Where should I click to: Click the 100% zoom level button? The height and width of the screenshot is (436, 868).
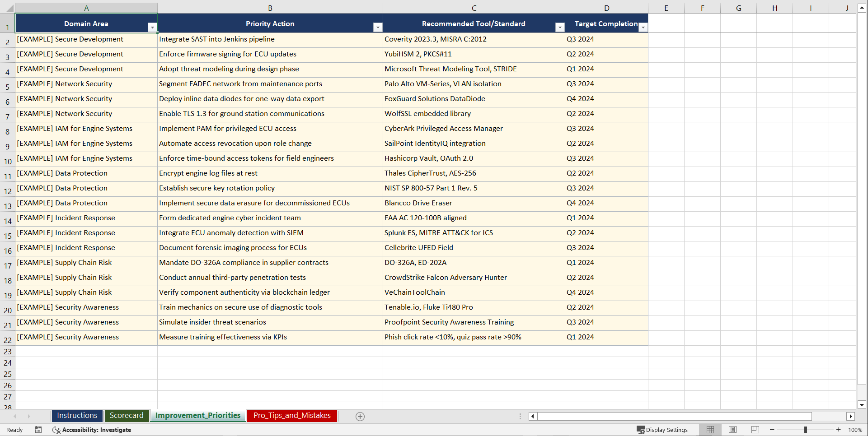click(x=855, y=430)
